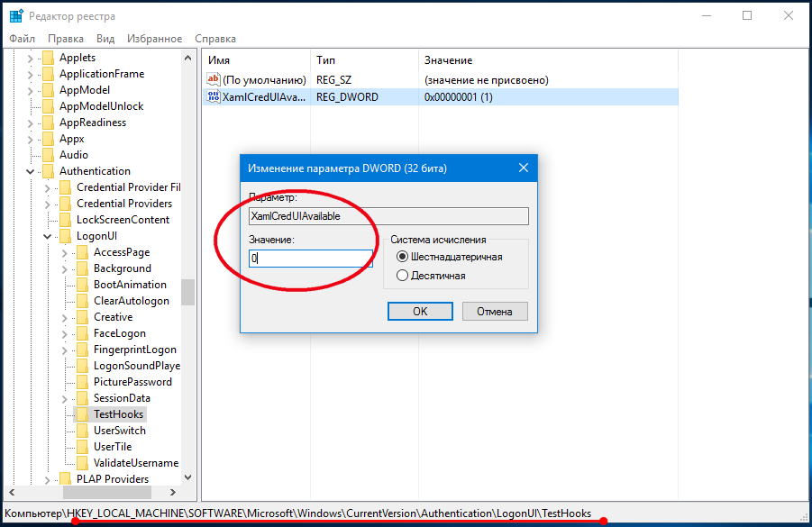Open the Справка menu

[x=215, y=39]
